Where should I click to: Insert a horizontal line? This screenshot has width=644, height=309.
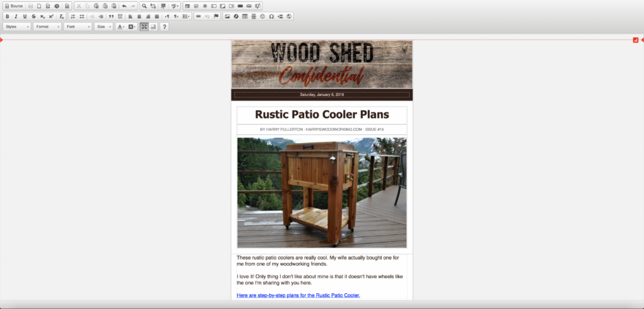pos(253,16)
